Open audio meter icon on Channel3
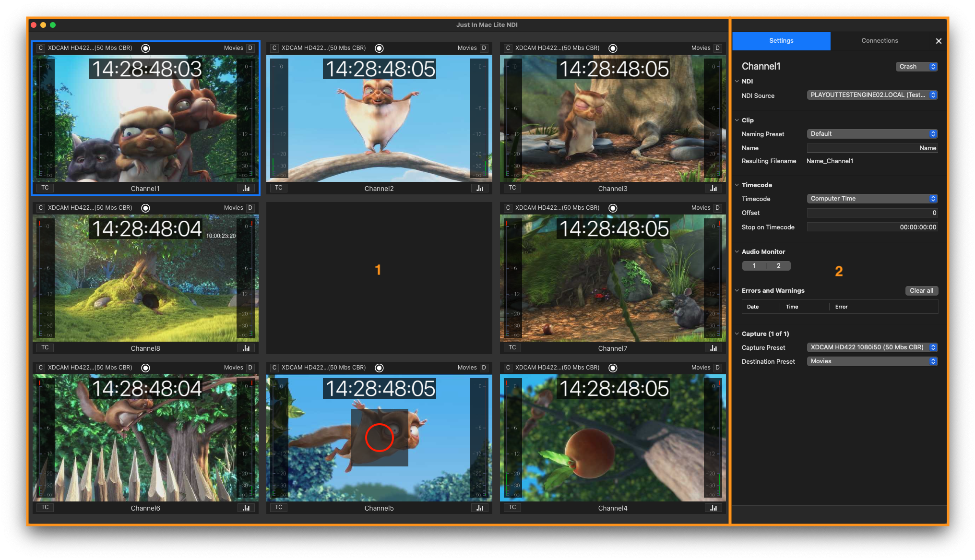Viewport: 975px width, 560px height. coord(713,188)
